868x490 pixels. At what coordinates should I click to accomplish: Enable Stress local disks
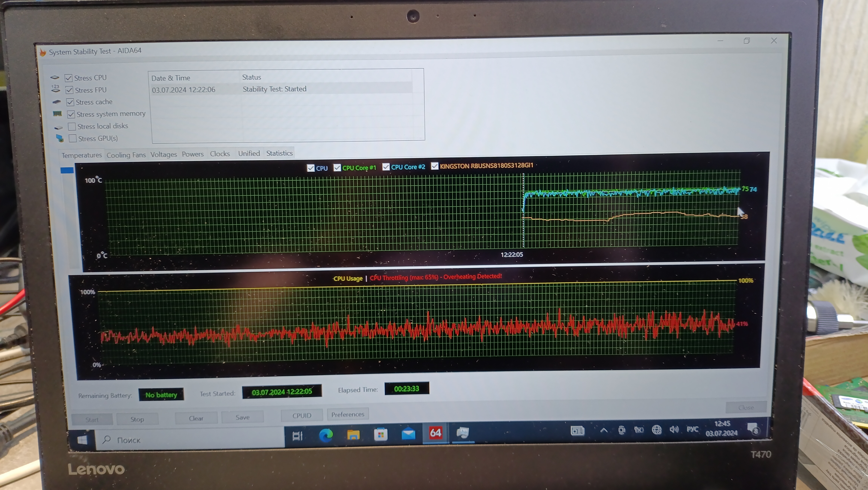point(72,126)
